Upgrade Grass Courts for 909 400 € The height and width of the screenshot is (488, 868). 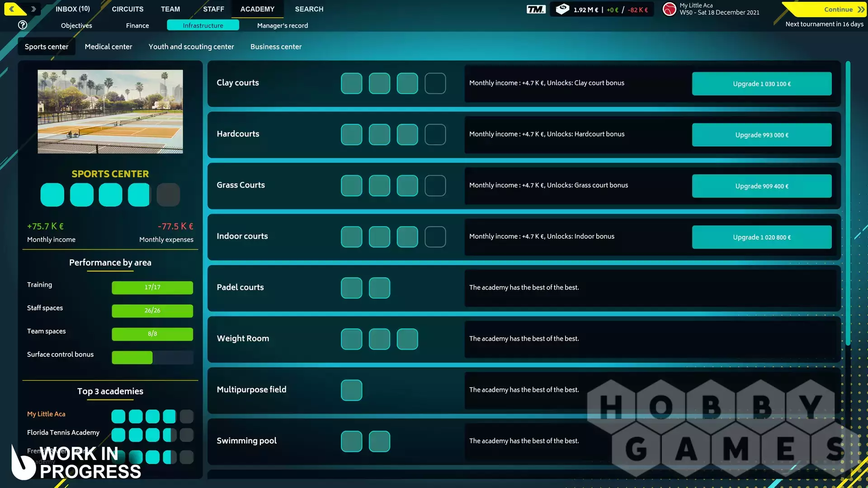coord(761,186)
